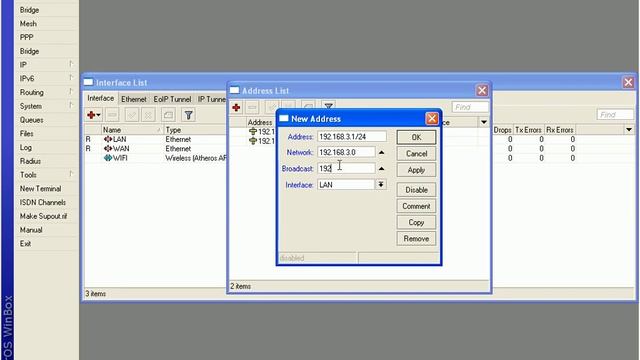Click the Address column header in Address List

pyautogui.click(x=260, y=122)
